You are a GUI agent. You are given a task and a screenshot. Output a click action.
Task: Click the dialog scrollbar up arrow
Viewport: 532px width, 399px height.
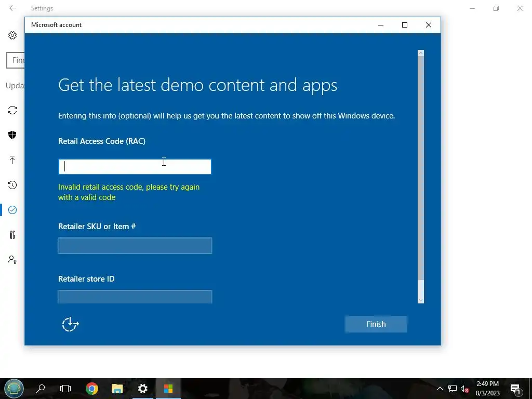(421, 53)
